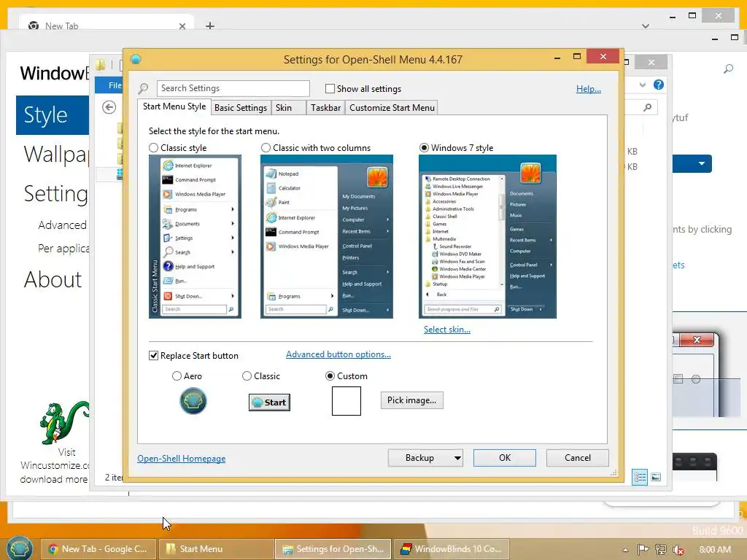Click the WindowBlinds search magnifier icon

(728, 69)
